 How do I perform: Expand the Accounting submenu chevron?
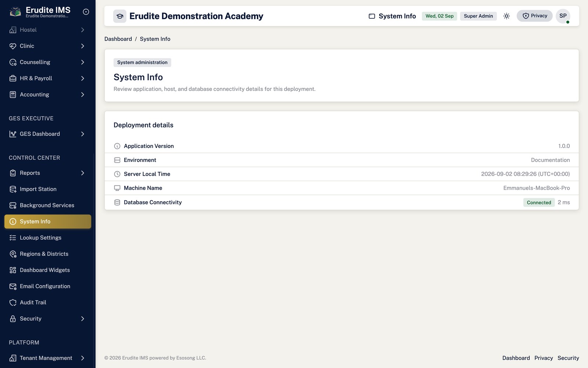point(83,95)
